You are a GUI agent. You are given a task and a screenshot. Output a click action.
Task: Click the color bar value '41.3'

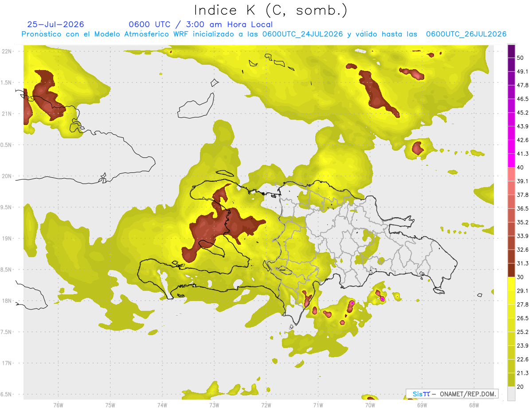click(523, 154)
